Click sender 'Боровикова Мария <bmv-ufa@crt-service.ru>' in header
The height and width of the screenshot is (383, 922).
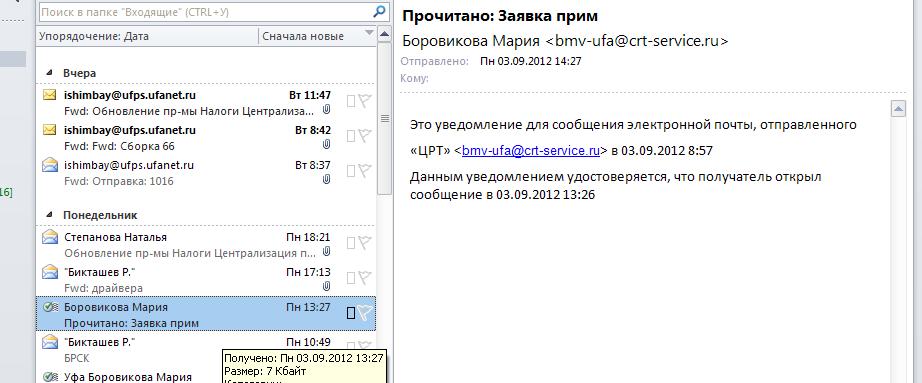(x=565, y=41)
